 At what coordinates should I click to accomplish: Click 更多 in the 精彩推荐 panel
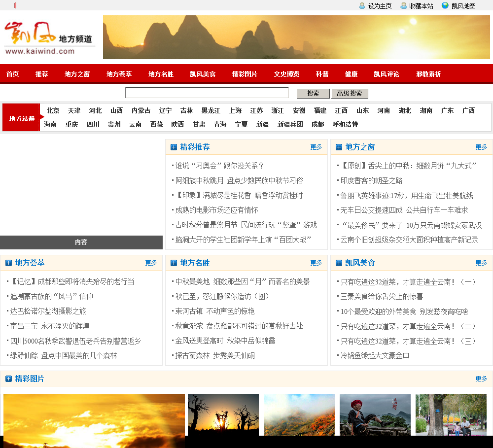(316, 147)
